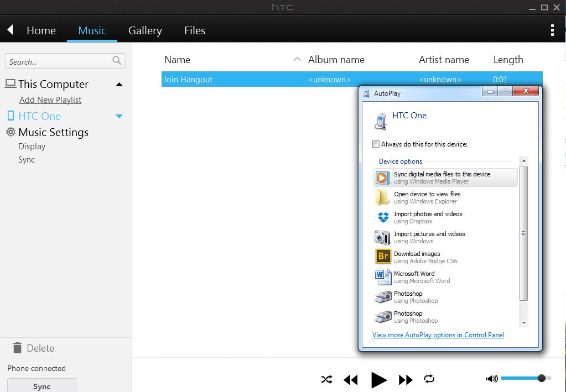Viewport: 566px width, 392px height.
Task: Go back using the left arrow
Action: 10,29
